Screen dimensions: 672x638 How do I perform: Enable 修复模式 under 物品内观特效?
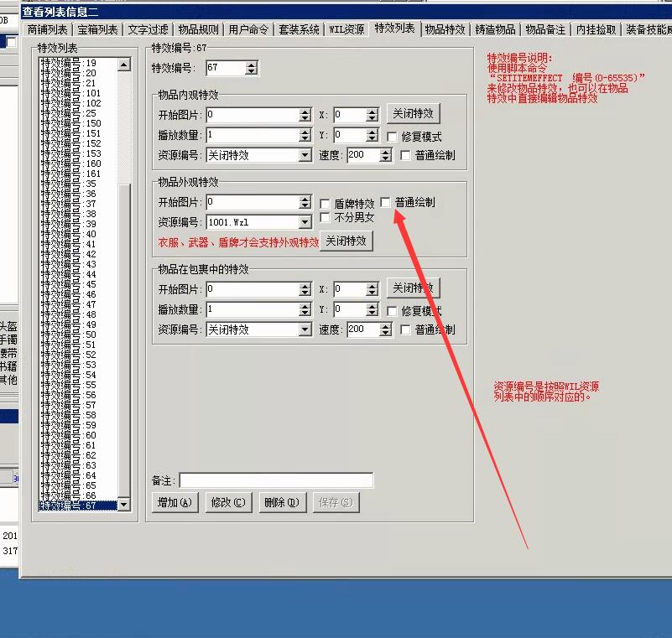click(x=392, y=137)
